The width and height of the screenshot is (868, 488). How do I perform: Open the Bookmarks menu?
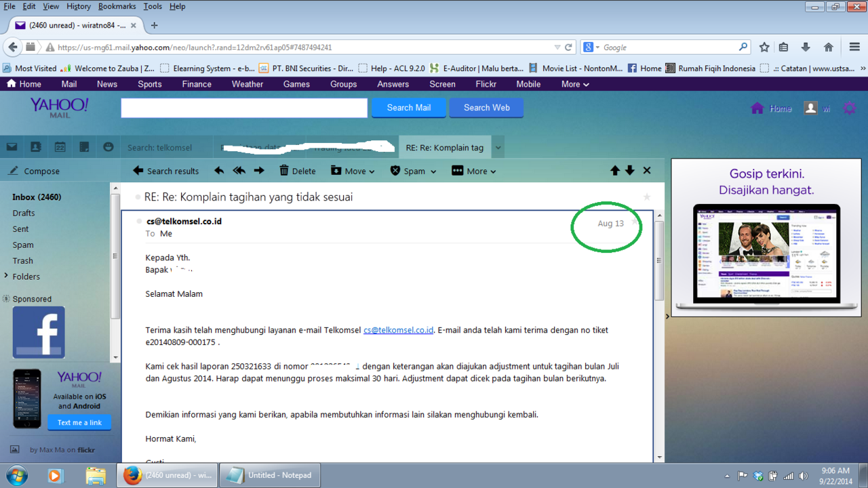pos(117,6)
